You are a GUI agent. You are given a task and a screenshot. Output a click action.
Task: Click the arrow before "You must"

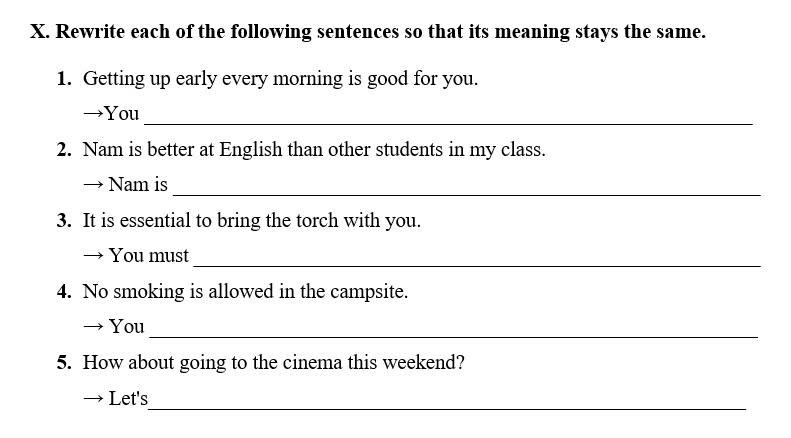pos(93,255)
